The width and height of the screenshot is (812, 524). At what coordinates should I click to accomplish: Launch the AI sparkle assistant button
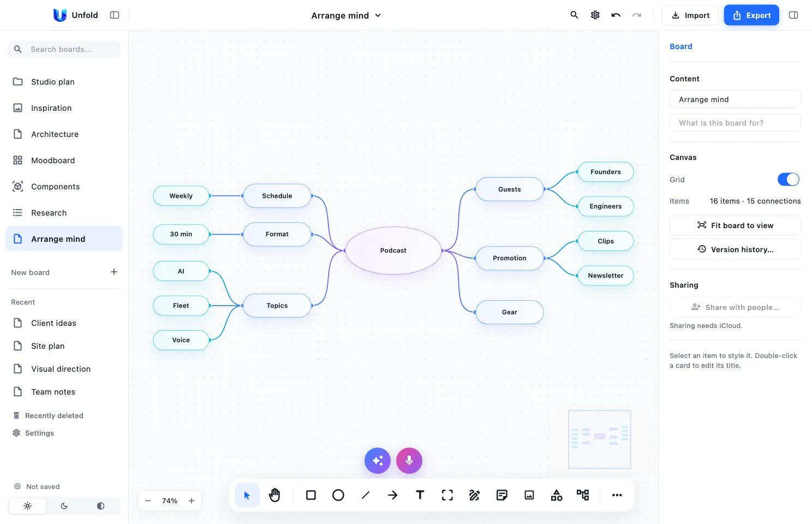pos(378,461)
